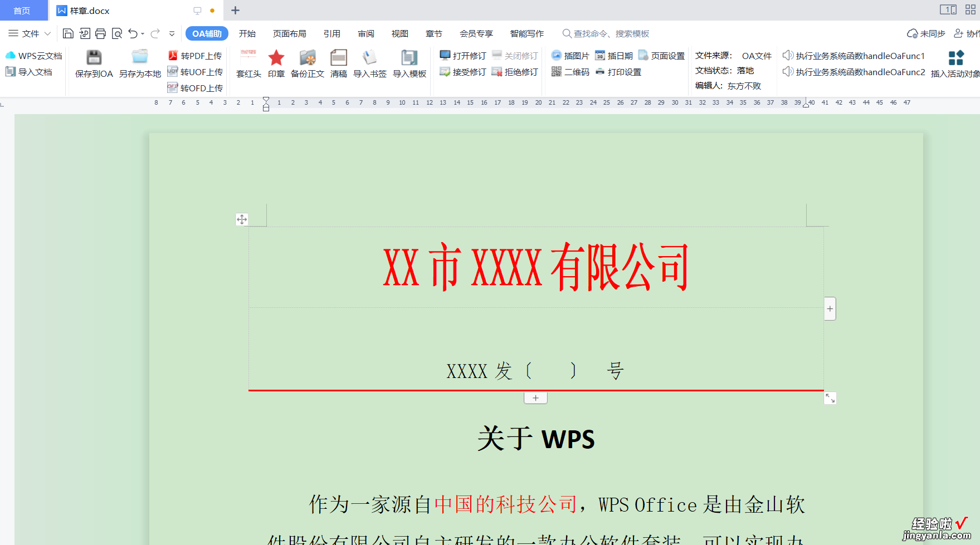Image resolution: width=980 pixels, height=545 pixels.
Task: Click the table move handle cross icon
Action: pyautogui.click(x=242, y=219)
